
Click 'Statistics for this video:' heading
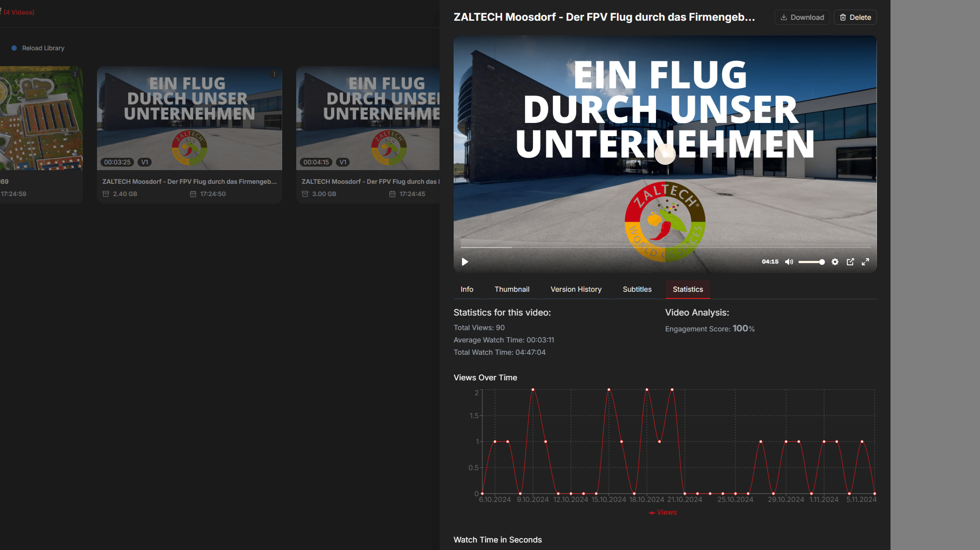(x=502, y=312)
